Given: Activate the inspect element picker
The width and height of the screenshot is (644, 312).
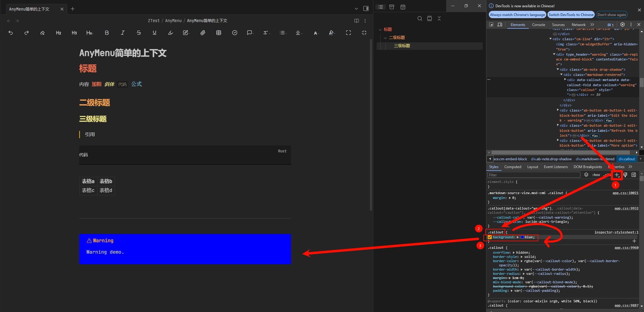Looking at the screenshot, I should click(x=491, y=24).
